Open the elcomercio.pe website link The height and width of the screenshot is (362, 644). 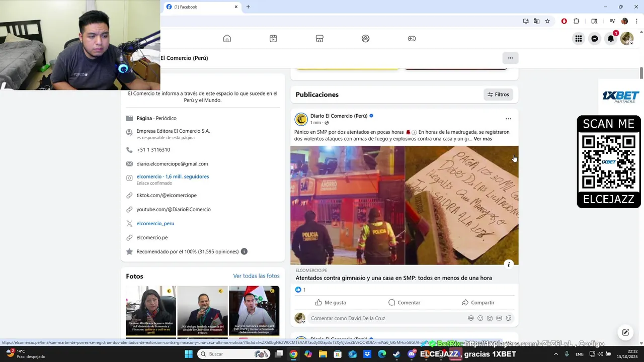pos(152,237)
